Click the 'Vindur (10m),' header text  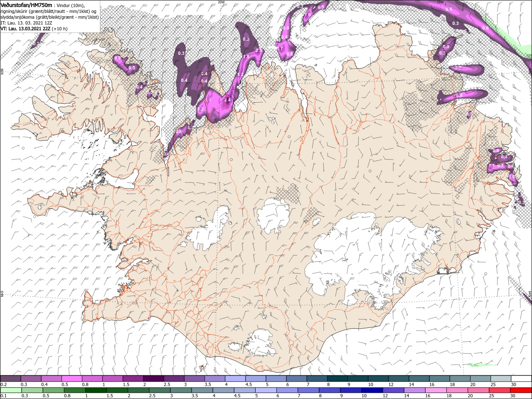point(70,5)
